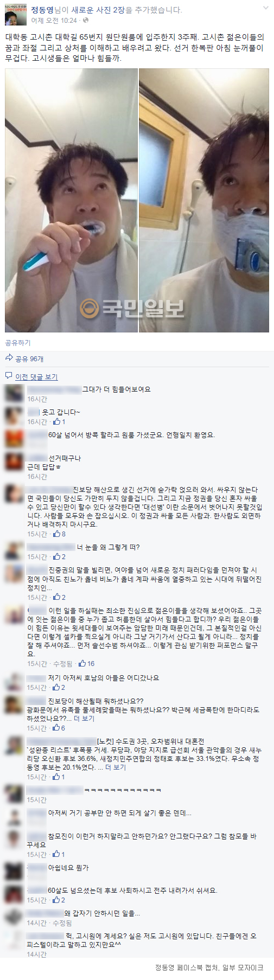
Task: Open the poster's profile picture at top
Action: point(15,15)
